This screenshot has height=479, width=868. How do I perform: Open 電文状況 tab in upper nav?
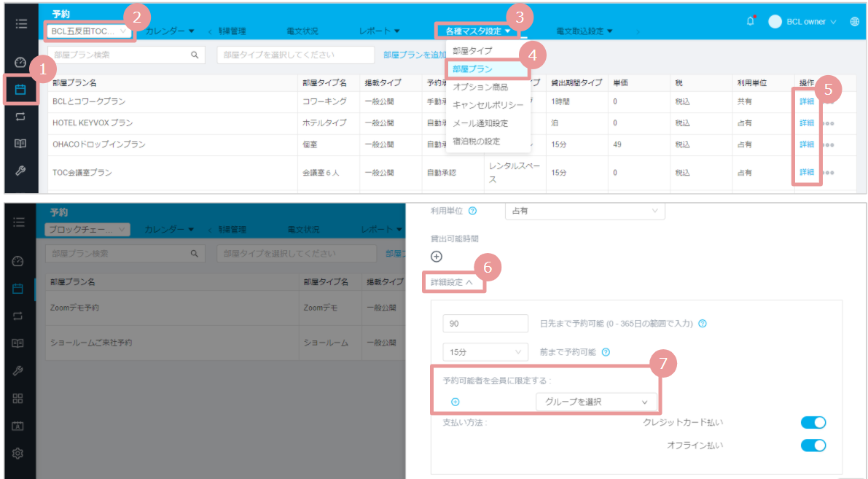302,31
